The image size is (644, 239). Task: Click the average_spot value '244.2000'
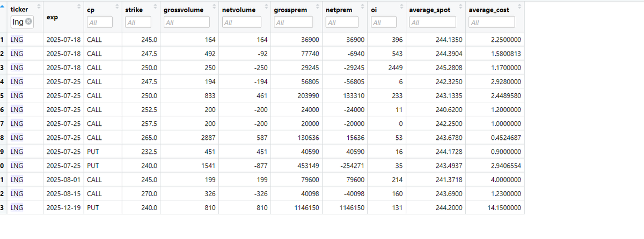(x=449, y=207)
